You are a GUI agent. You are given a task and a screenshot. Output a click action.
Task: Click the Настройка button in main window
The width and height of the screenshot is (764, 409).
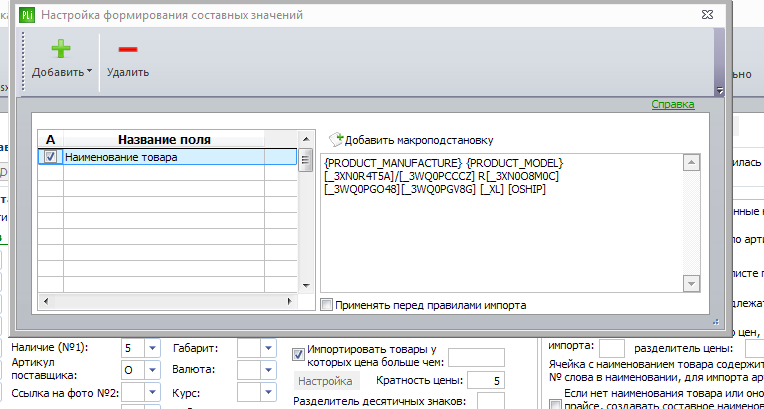tap(325, 381)
